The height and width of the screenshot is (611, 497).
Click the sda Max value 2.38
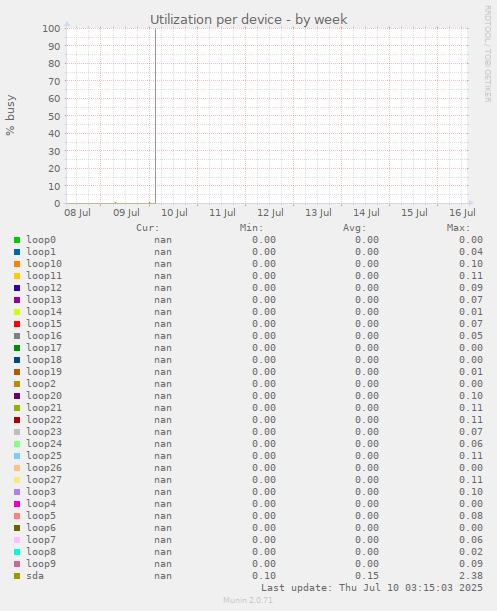pos(471,576)
